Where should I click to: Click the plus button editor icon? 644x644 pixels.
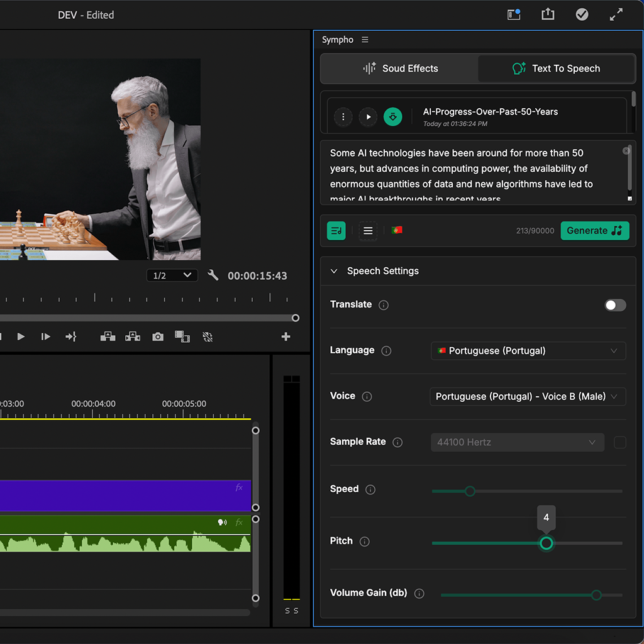pos(286,337)
